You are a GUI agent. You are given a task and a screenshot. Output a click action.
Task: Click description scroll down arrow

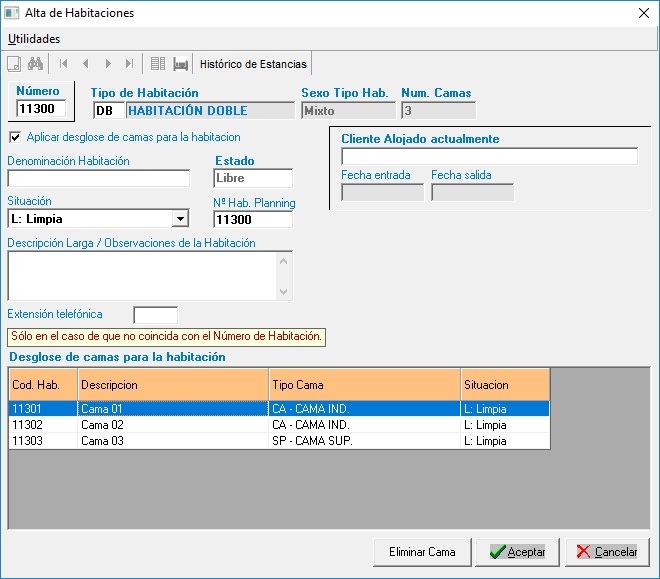click(x=284, y=291)
